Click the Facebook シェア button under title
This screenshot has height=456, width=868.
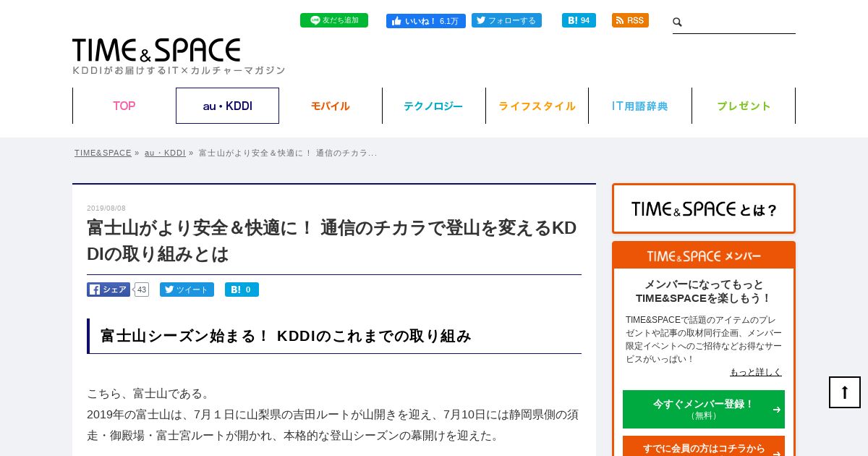(109, 290)
